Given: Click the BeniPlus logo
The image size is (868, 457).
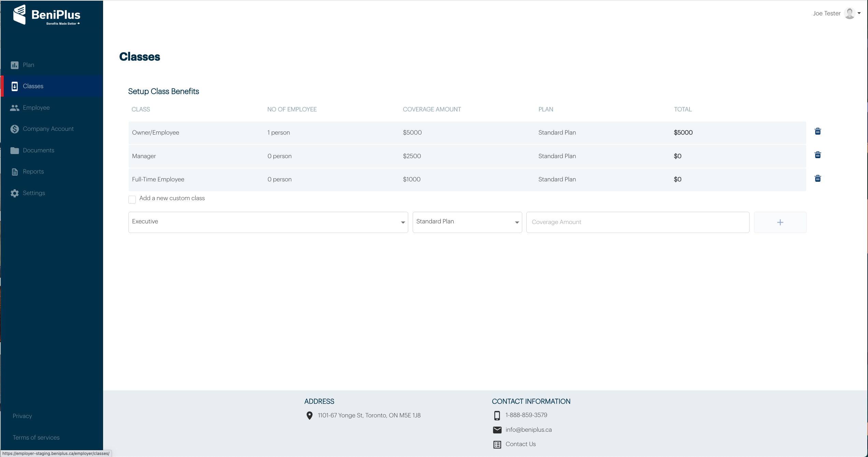Looking at the screenshot, I should pyautogui.click(x=47, y=15).
